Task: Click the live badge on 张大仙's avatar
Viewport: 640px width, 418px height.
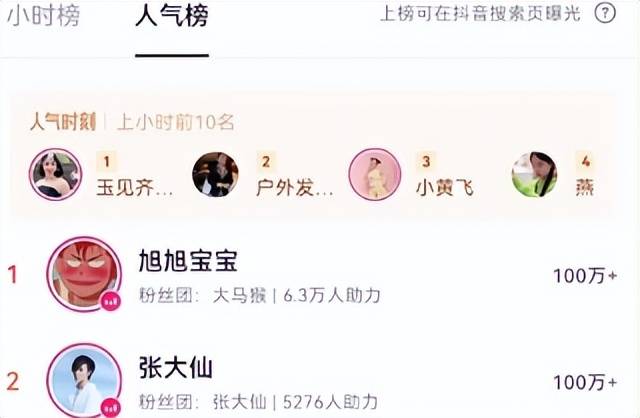Action: pyautogui.click(x=111, y=407)
